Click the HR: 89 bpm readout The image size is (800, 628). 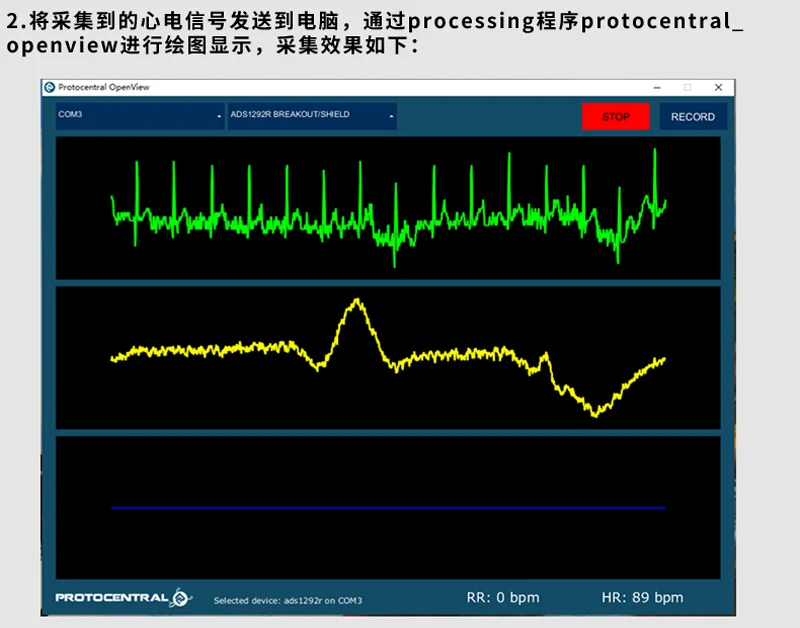pyautogui.click(x=642, y=598)
